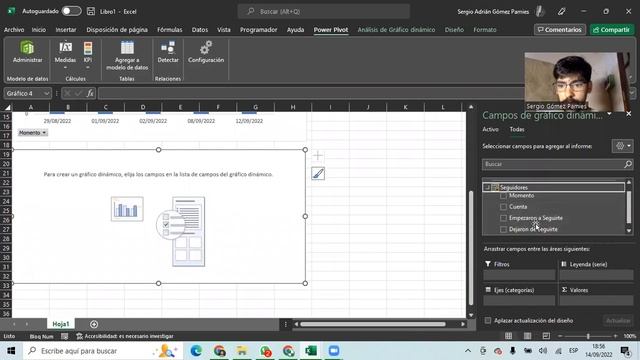Switch to the Insertar tab
This screenshot has width=640, height=360.
pos(66,30)
